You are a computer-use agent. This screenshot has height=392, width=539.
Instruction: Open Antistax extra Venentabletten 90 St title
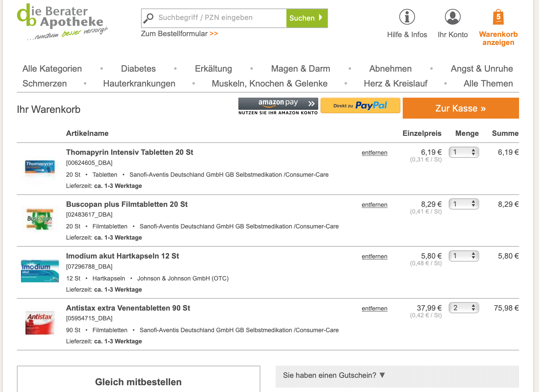(128, 308)
